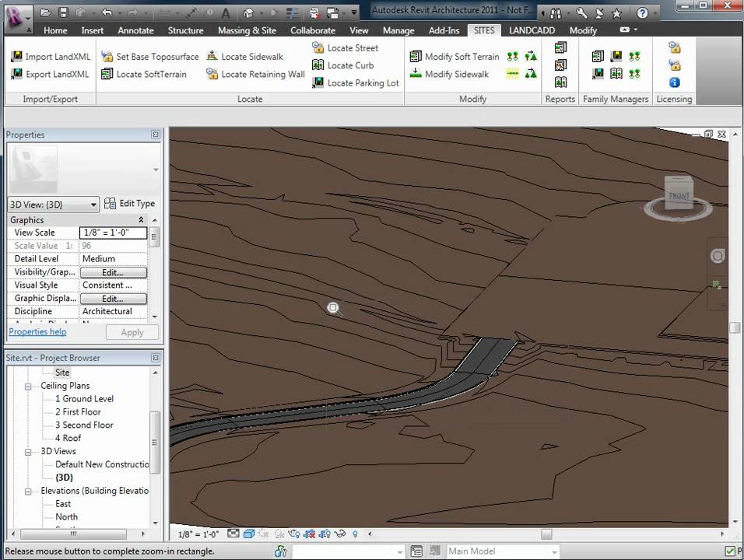Select the North elevation in Project Browser
Image resolution: width=744 pixels, height=560 pixels.
pos(66,517)
